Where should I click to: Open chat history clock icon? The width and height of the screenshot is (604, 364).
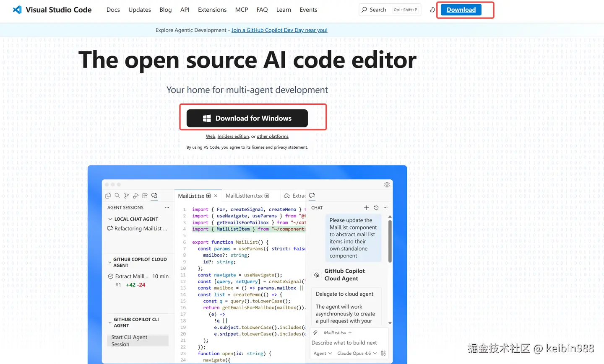click(x=376, y=208)
